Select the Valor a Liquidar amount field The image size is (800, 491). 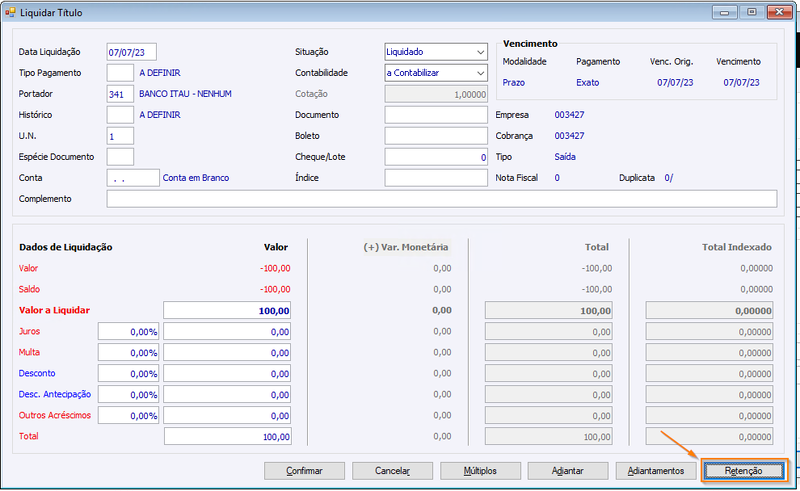pos(227,310)
